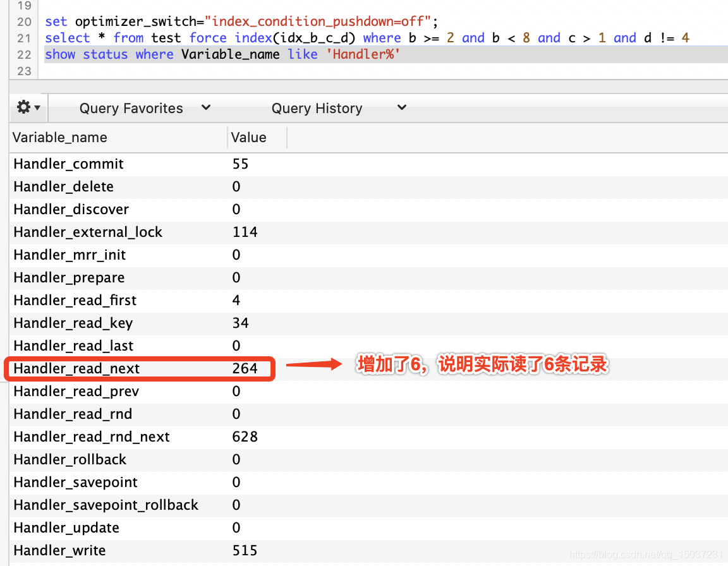Select the Handler_read_last row name
The height and width of the screenshot is (566, 728).
click(x=73, y=346)
